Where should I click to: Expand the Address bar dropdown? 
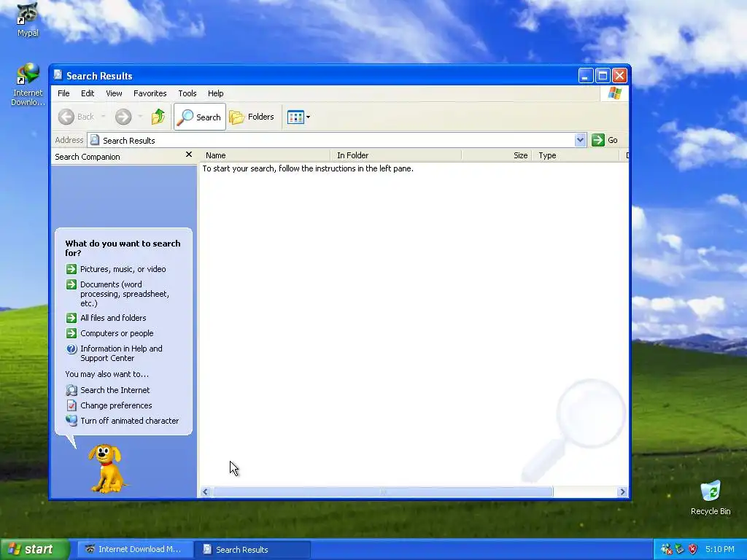580,140
